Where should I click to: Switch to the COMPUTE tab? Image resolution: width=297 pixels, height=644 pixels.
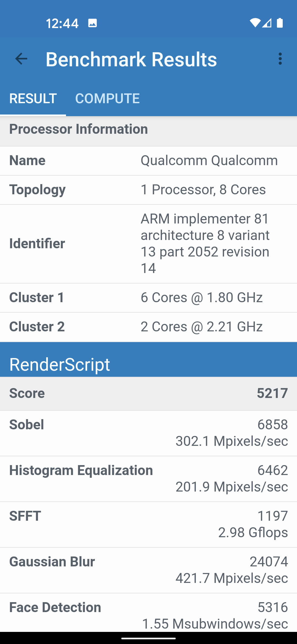coord(107,99)
